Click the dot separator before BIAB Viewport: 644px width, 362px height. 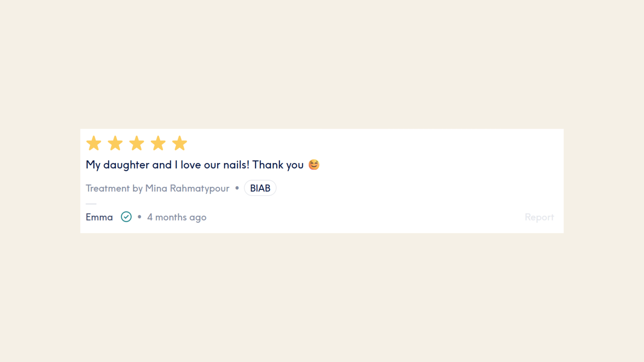click(237, 188)
